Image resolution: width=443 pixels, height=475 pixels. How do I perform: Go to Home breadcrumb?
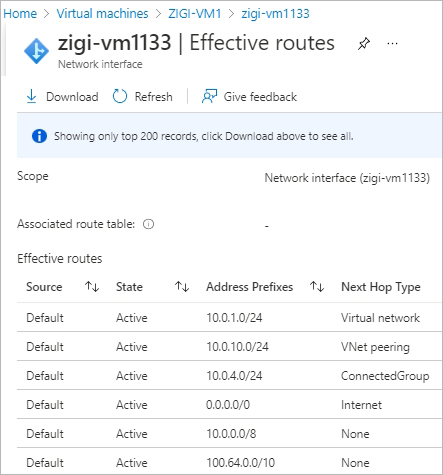tap(20, 14)
